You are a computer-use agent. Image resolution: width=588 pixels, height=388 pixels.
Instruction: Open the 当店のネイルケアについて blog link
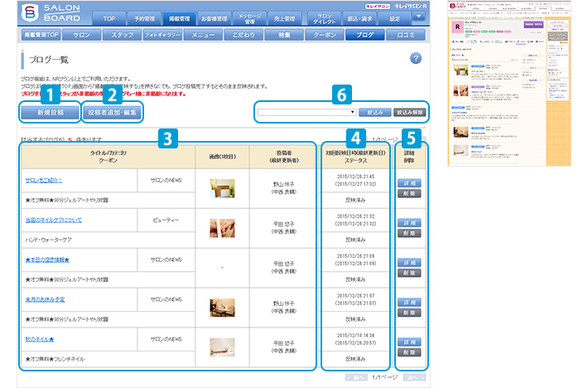[53, 220]
